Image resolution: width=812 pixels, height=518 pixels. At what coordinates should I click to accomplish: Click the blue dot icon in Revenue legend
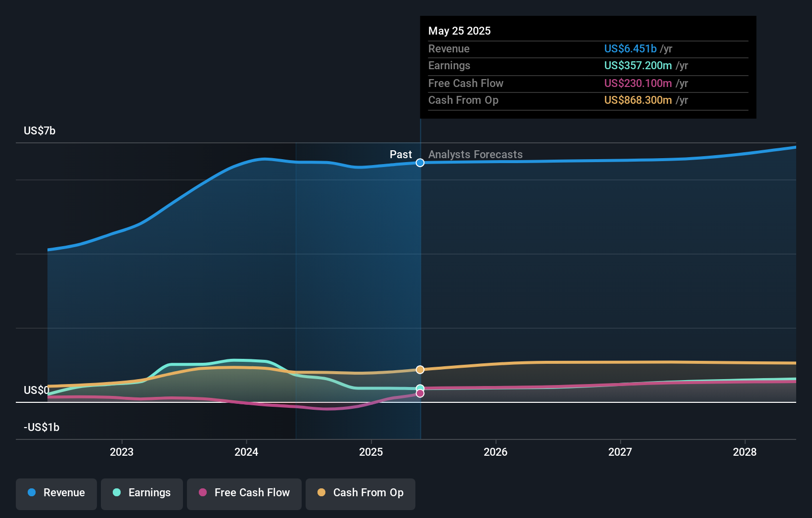pos(32,492)
